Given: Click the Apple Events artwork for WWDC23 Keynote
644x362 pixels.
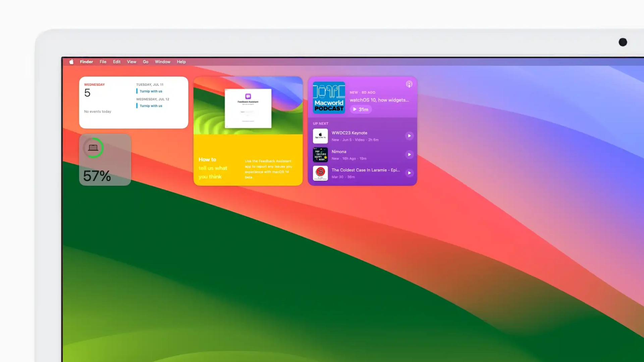Looking at the screenshot, I should [320, 136].
